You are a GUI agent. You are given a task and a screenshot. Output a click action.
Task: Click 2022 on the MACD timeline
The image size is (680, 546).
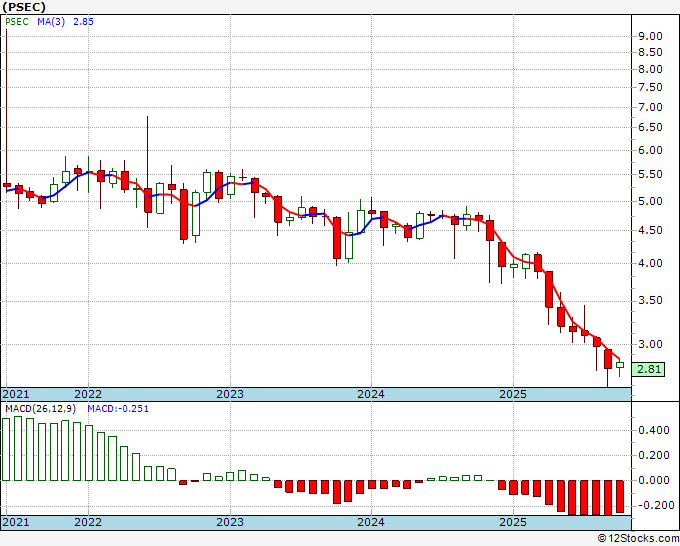88,522
